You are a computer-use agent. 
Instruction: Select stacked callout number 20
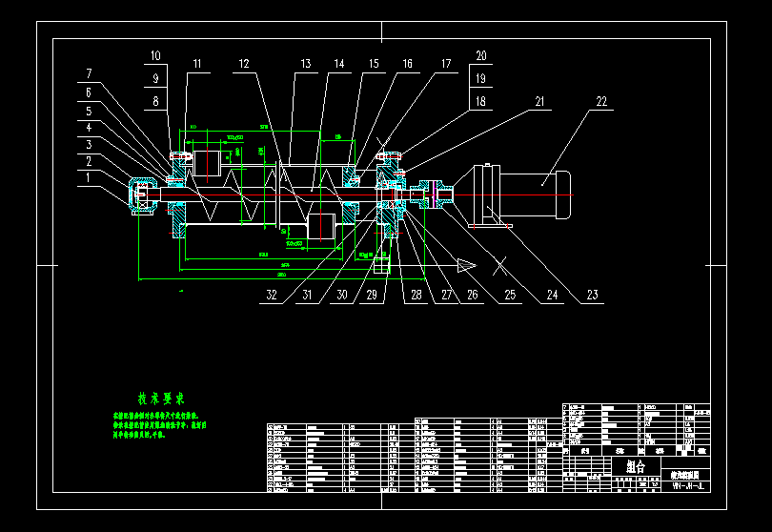pos(481,55)
